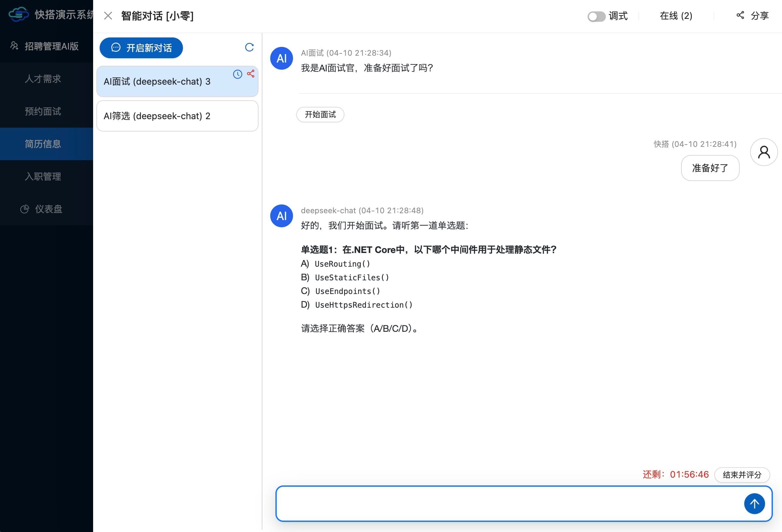782x532 pixels.
Task: Open AI筛选 (deepseek-chat) 2 conversation
Action: click(x=177, y=116)
